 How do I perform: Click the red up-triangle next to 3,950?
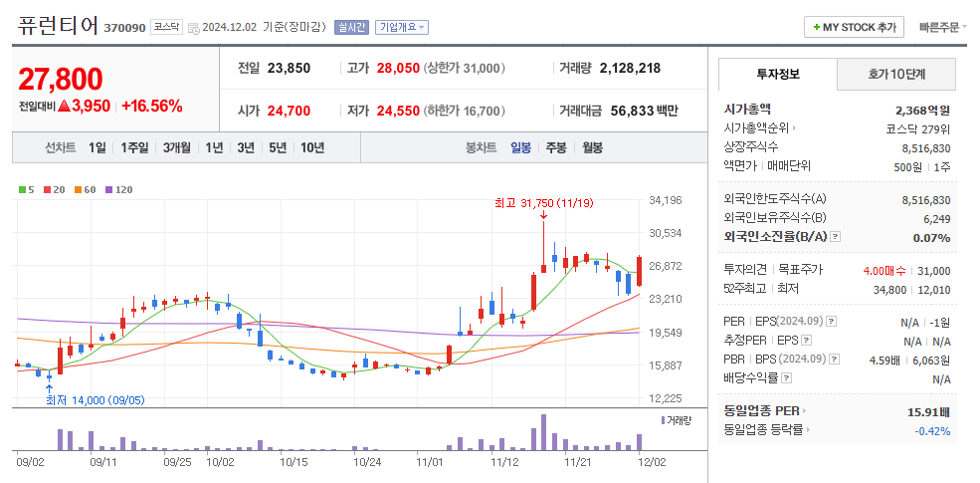(65, 106)
